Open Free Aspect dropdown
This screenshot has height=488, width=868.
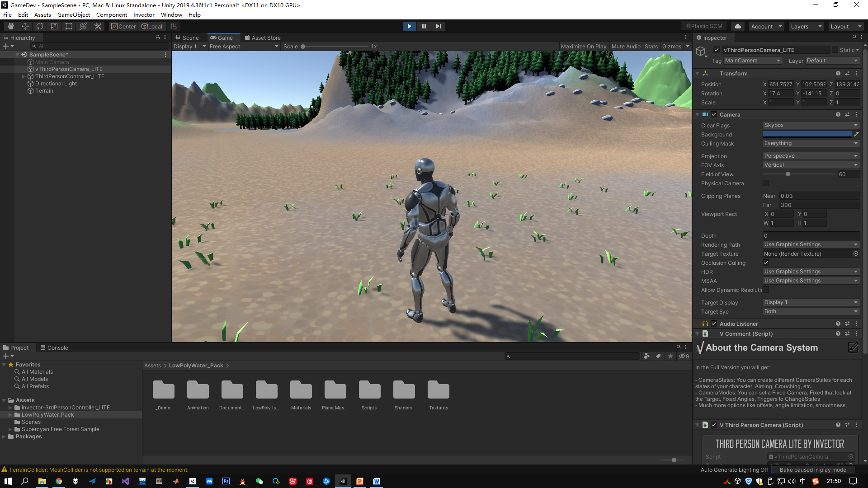244,46
